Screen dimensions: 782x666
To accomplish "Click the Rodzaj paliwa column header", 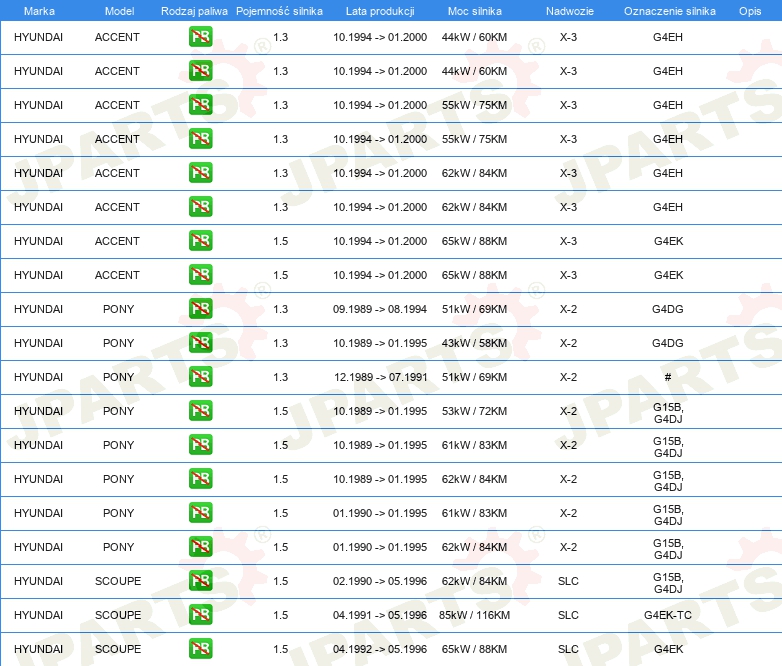I will [x=194, y=11].
